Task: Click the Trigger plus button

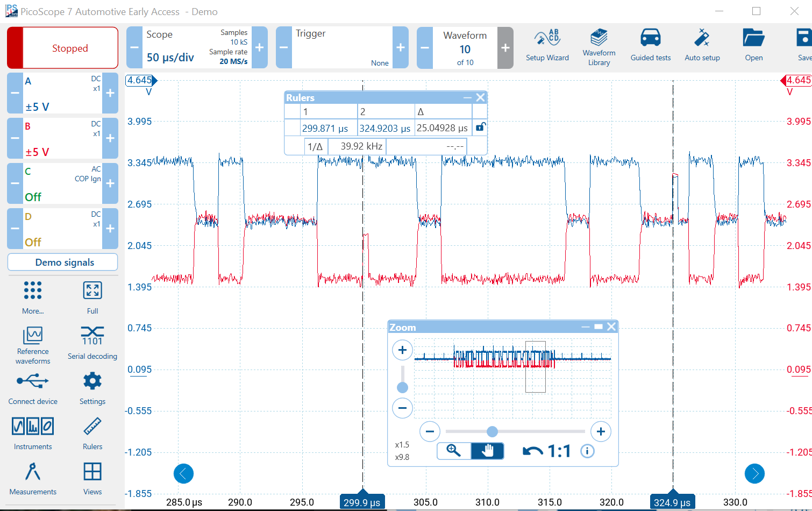Action: [401, 47]
